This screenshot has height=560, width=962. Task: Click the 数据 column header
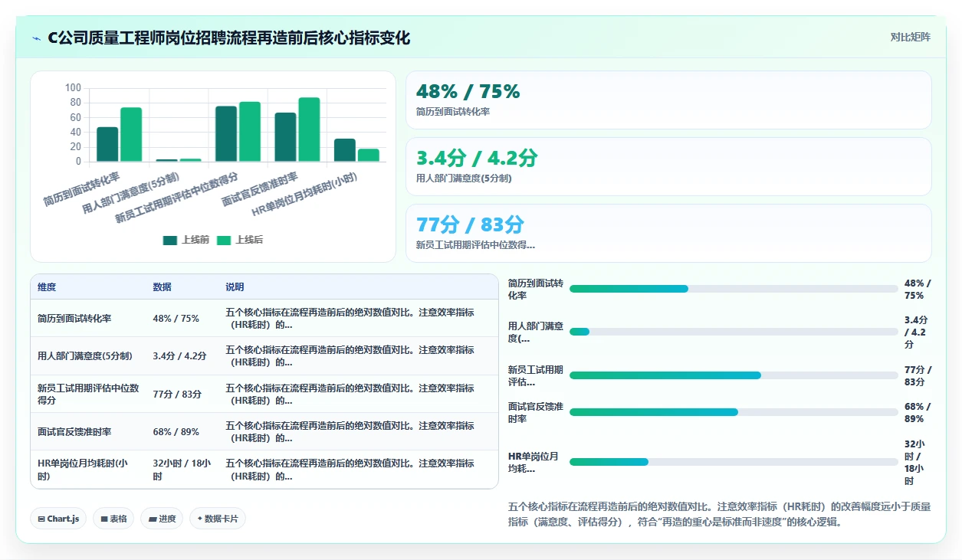tap(163, 287)
